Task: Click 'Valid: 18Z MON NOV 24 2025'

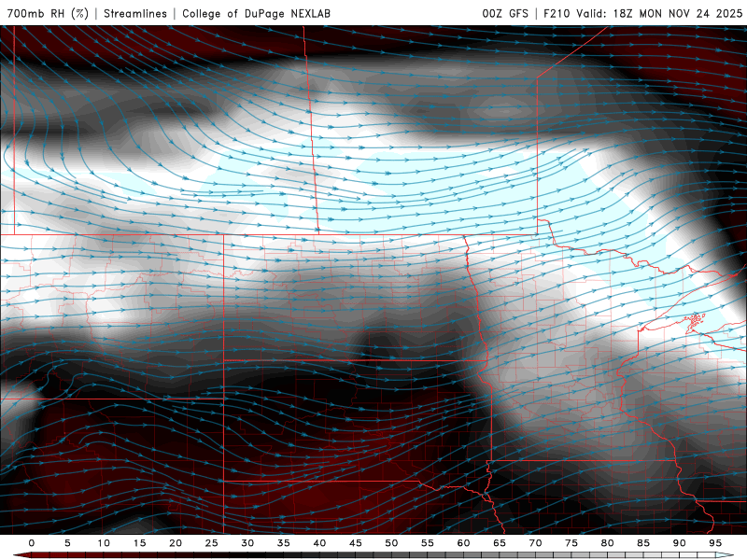Action: [659, 13]
